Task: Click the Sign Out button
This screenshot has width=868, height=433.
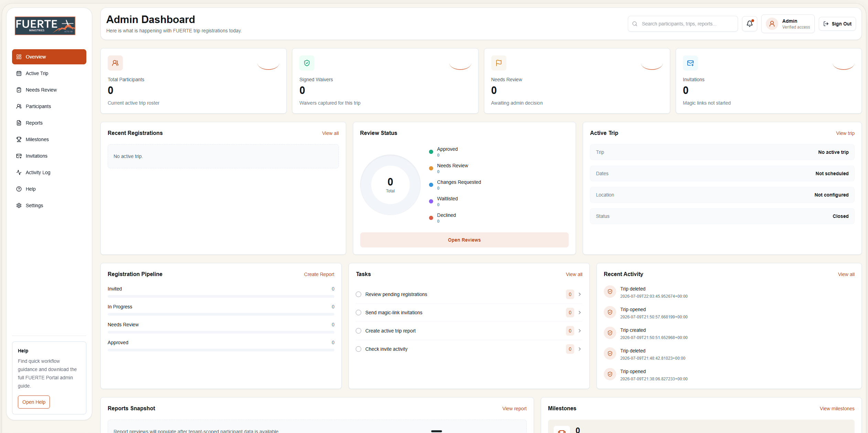Action: (837, 24)
